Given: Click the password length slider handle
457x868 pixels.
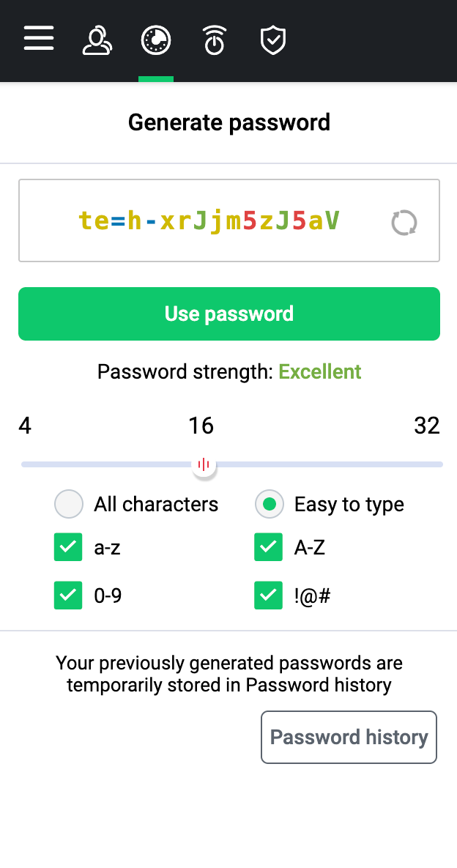Looking at the screenshot, I should click(x=204, y=464).
